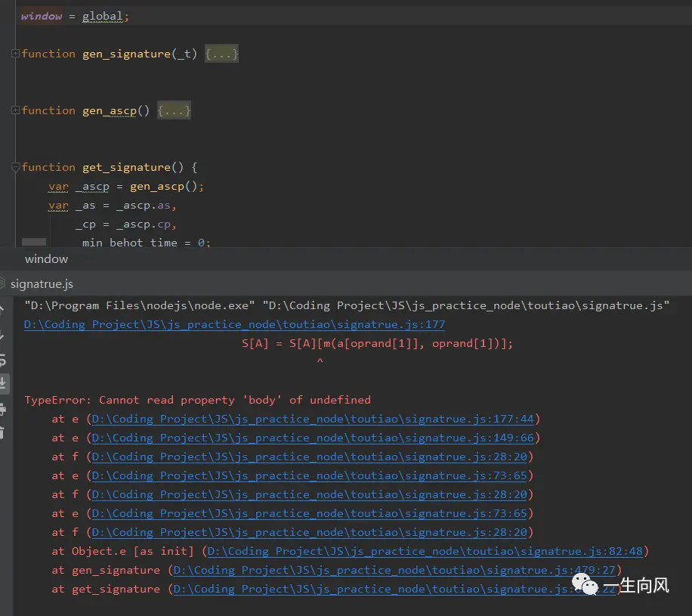Expand the folded gen_signature function
Image resolution: width=692 pixels, height=616 pixels.
click(x=15, y=54)
